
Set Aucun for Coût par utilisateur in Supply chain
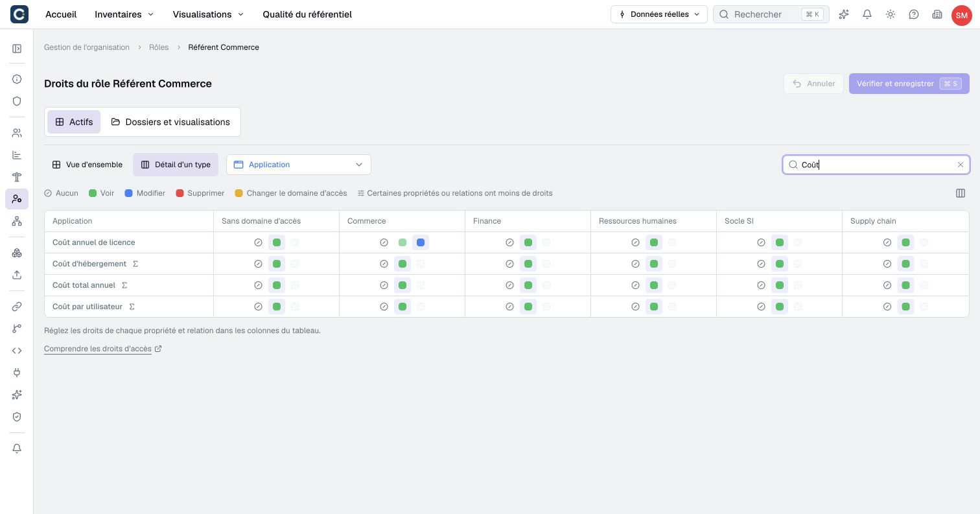[x=887, y=307]
